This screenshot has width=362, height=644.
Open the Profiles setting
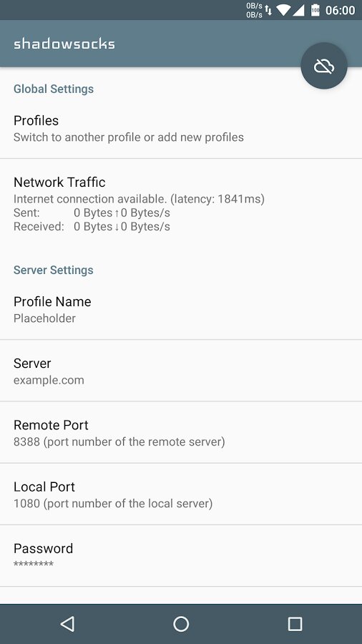pos(181,128)
